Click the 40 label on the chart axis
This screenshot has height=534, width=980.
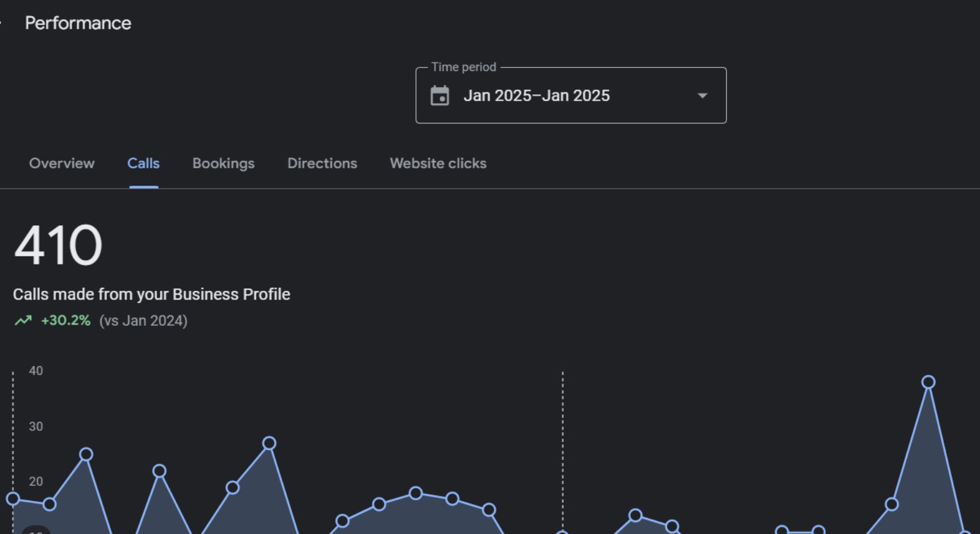pos(36,370)
